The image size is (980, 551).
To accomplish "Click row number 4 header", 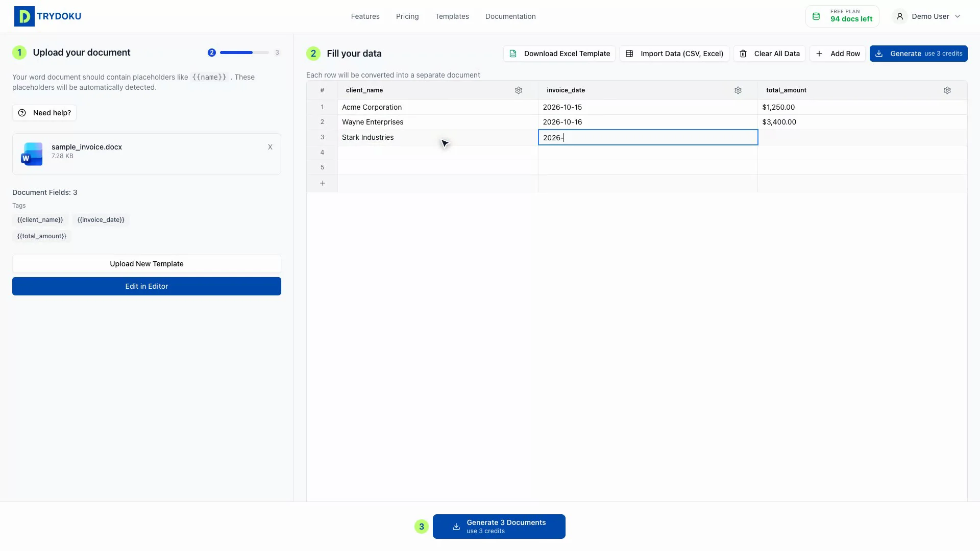I will pos(322,153).
